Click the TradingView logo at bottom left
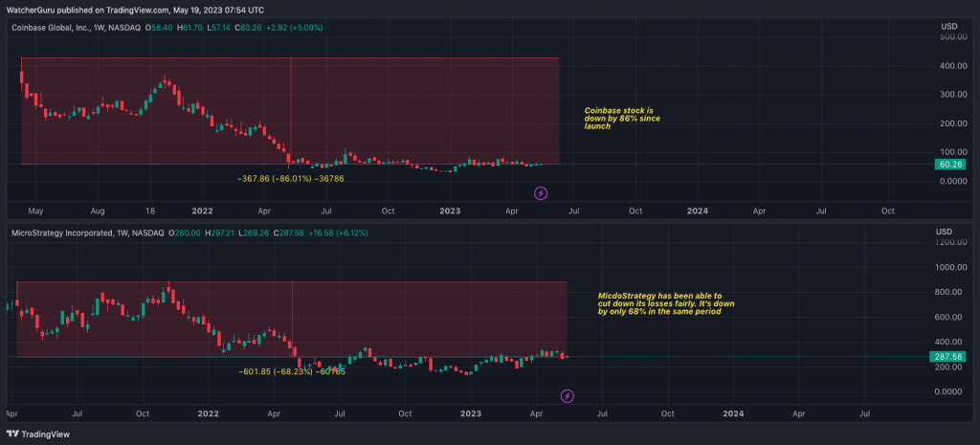The height and width of the screenshot is (445, 980). pos(38,434)
